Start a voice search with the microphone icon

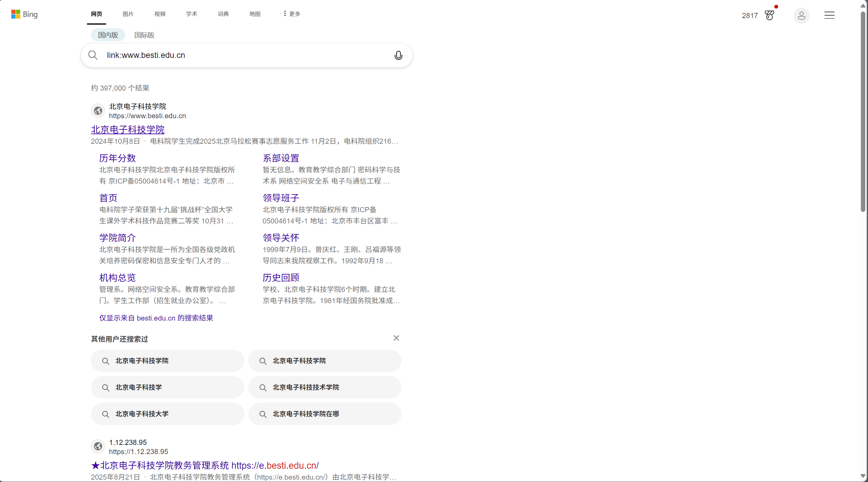point(398,55)
